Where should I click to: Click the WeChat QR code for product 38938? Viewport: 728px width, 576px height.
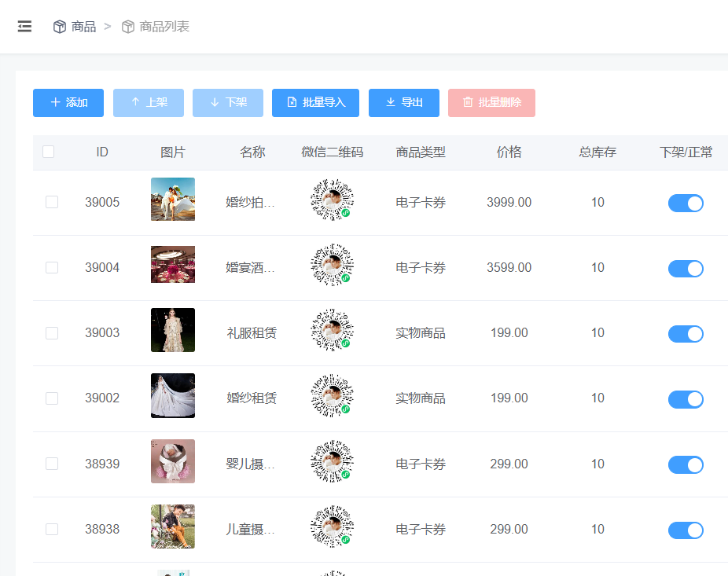tap(332, 526)
